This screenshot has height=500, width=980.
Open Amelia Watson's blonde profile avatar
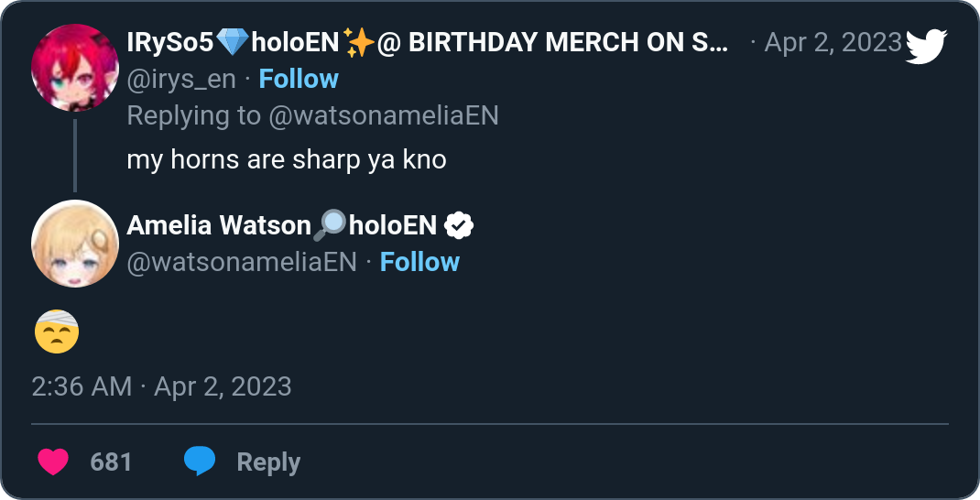coord(74,243)
